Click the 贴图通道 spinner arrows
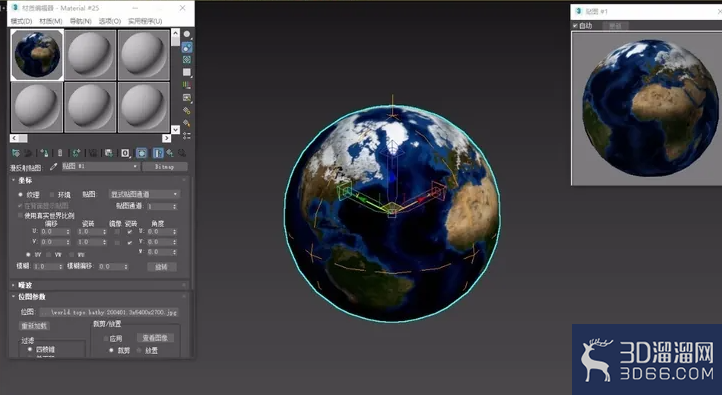This screenshot has height=395, width=722. (174, 207)
